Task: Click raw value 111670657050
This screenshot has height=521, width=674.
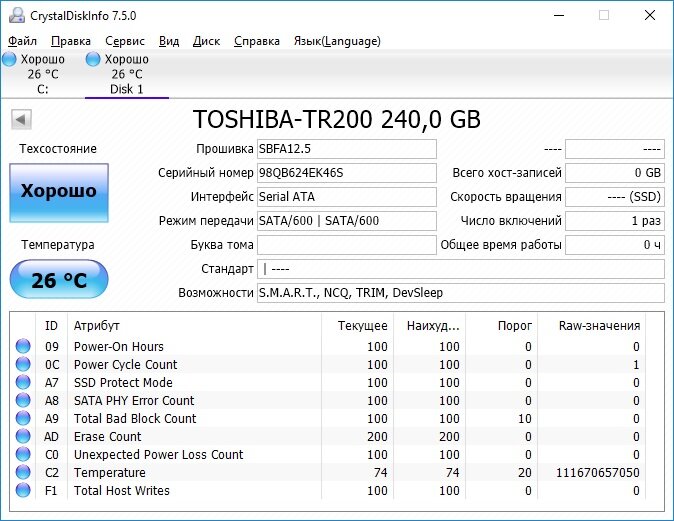Action: (597, 473)
